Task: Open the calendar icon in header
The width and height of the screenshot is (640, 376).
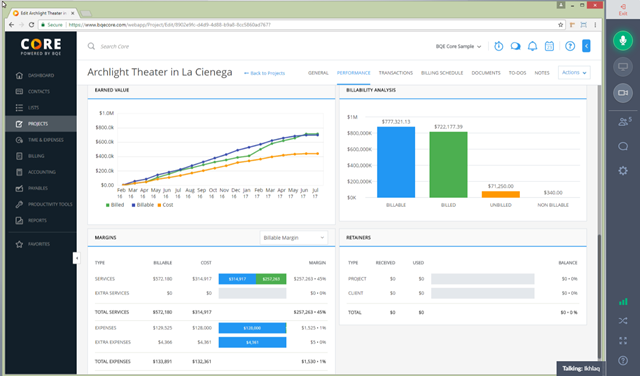Action: 549,46
